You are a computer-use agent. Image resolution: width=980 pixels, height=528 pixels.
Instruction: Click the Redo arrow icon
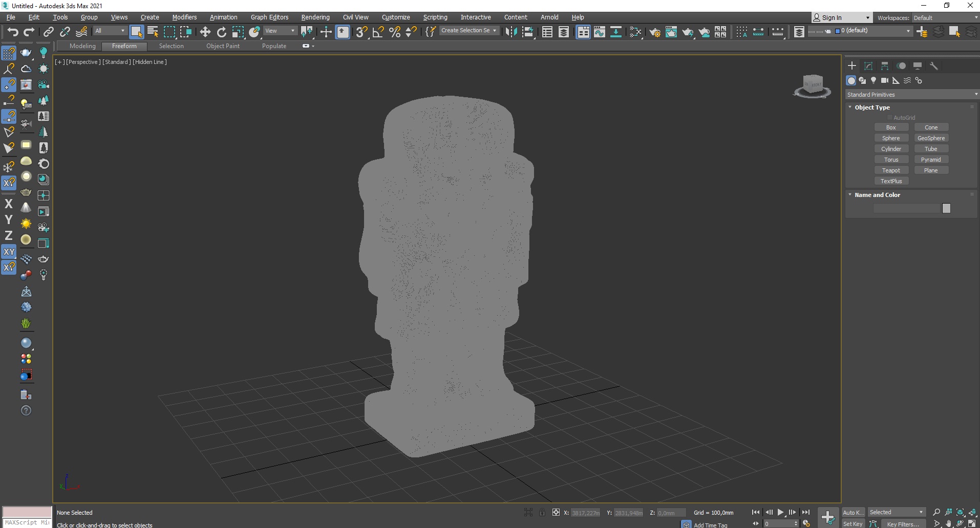pos(29,32)
